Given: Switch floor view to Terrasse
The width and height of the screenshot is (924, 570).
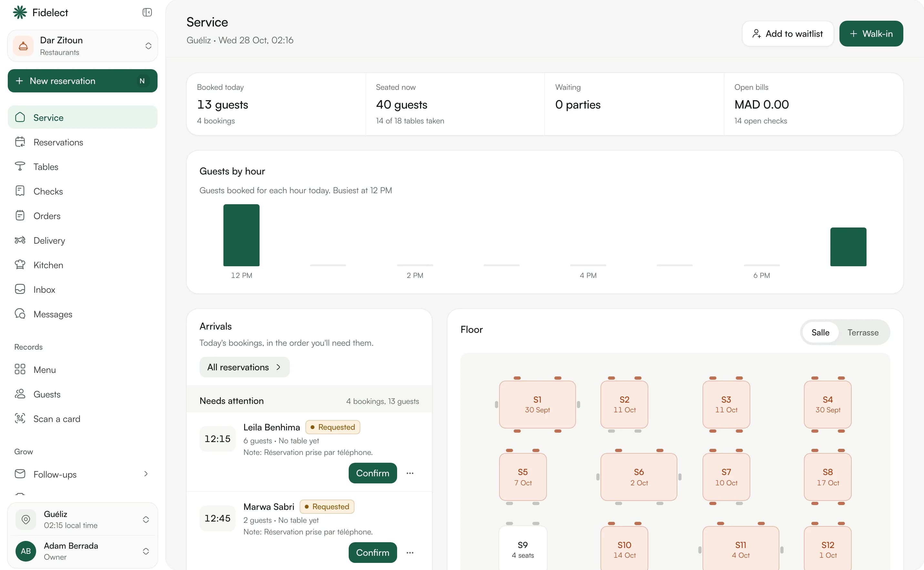Looking at the screenshot, I should [863, 332].
